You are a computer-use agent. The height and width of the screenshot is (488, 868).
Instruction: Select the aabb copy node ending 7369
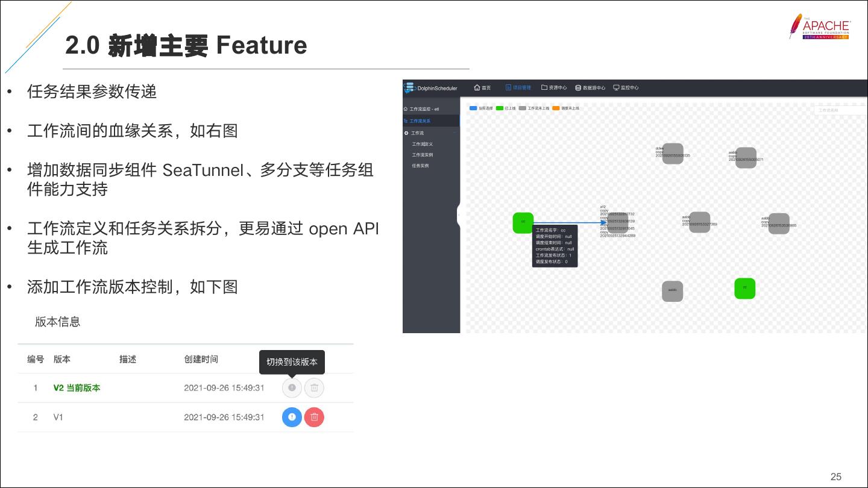pyautogui.click(x=699, y=222)
